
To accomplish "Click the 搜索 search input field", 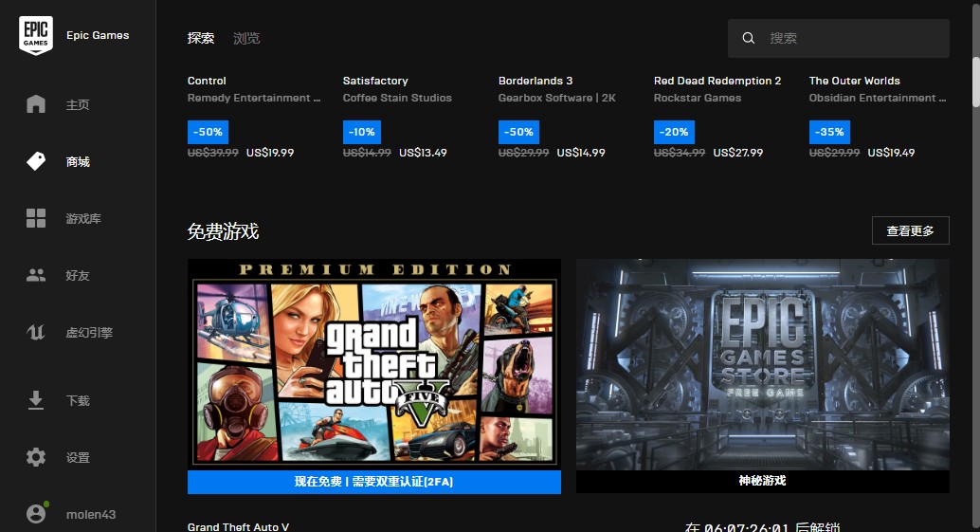I will [x=853, y=38].
